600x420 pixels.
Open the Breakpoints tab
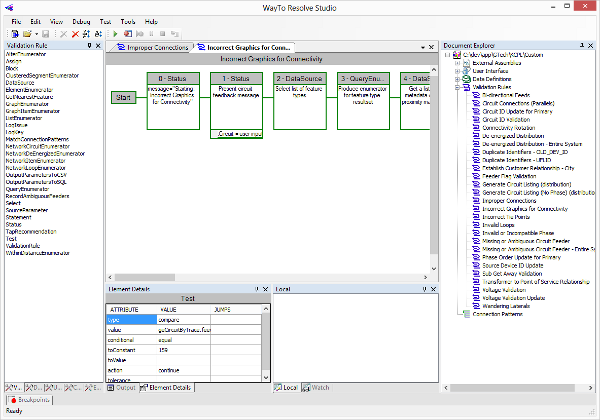29,400
